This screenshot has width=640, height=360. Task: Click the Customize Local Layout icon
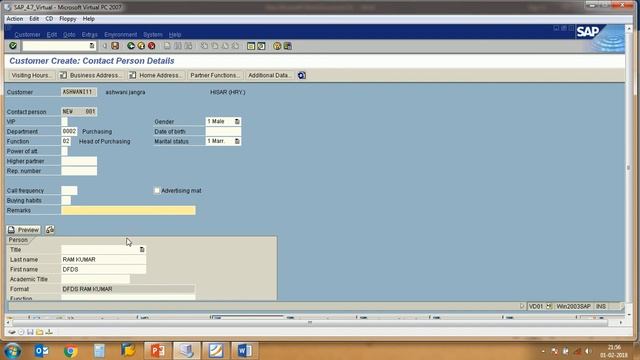288,46
